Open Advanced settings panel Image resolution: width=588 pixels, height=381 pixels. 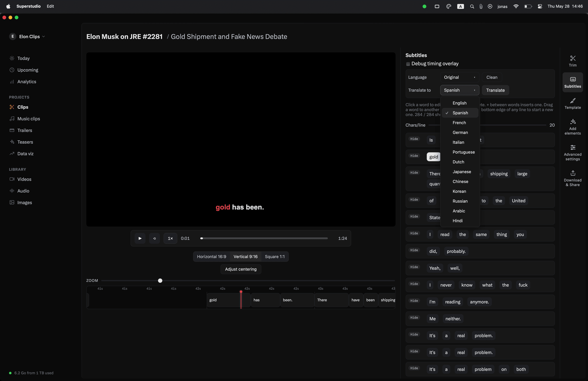572,152
